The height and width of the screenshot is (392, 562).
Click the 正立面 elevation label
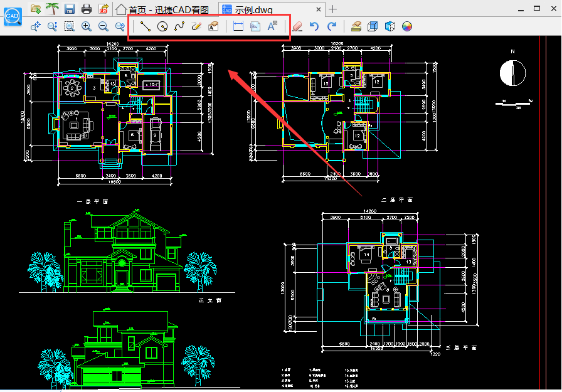click(x=210, y=300)
